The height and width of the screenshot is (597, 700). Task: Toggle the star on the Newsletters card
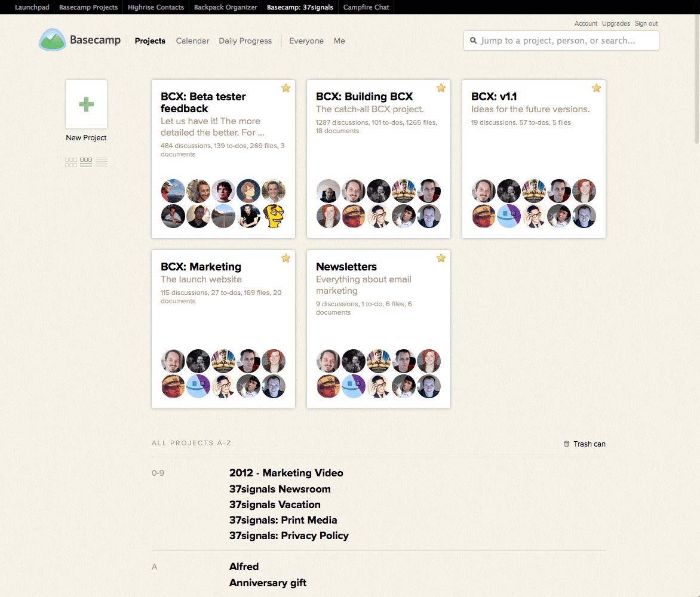click(441, 259)
